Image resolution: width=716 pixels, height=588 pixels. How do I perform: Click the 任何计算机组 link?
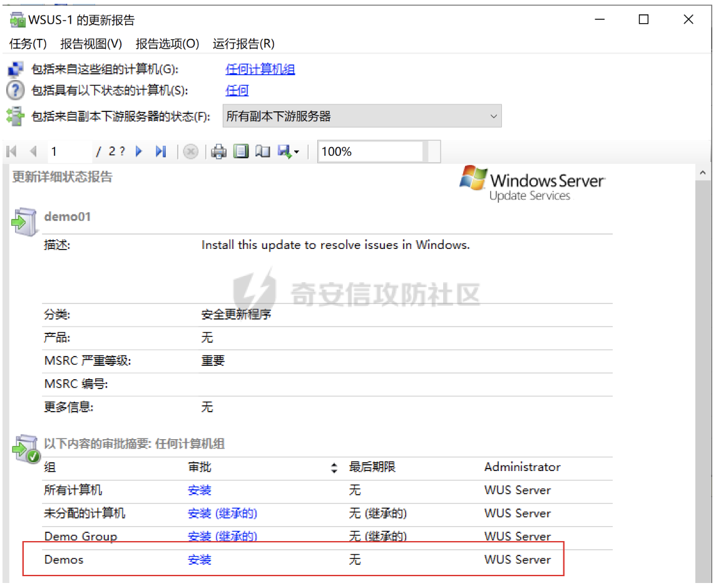tap(260, 69)
